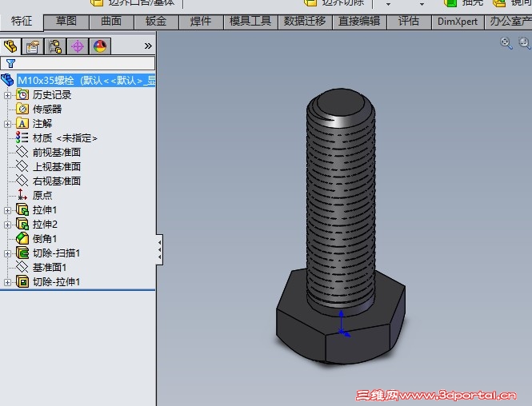The width and height of the screenshot is (532, 406).
Task: Click the 原点 origin icon
Action: click(22, 195)
